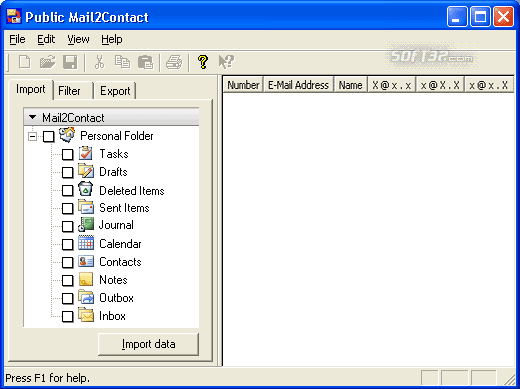520x389 pixels.
Task: Check the Personal Folder checkbox
Action: tap(49, 136)
